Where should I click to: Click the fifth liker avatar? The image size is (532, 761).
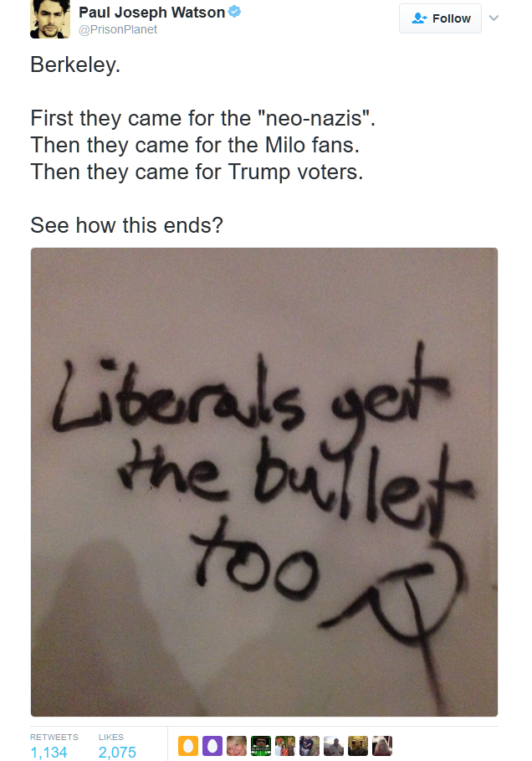pyautogui.click(x=285, y=745)
